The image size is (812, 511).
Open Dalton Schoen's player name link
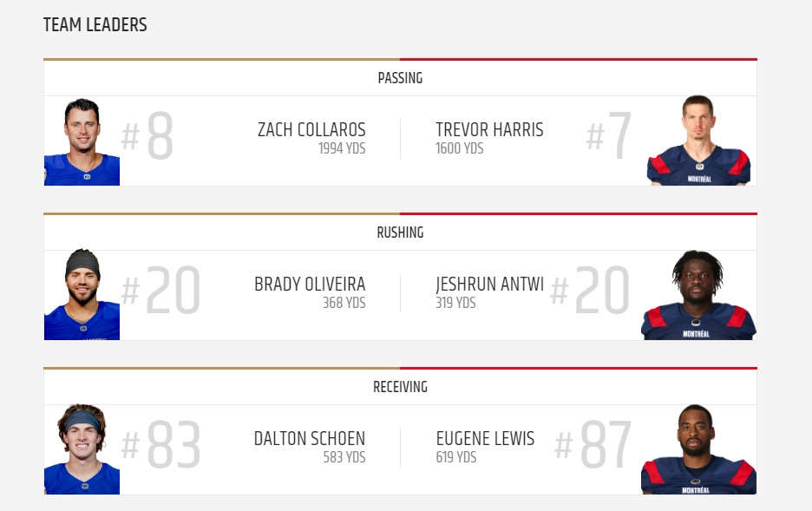pos(310,439)
